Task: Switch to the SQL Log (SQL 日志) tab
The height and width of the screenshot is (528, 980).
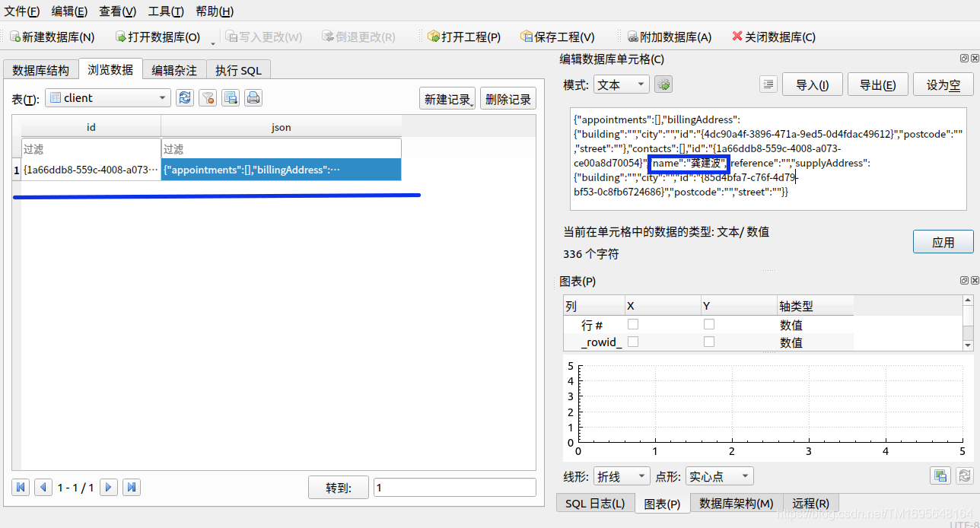Action: point(595,504)
